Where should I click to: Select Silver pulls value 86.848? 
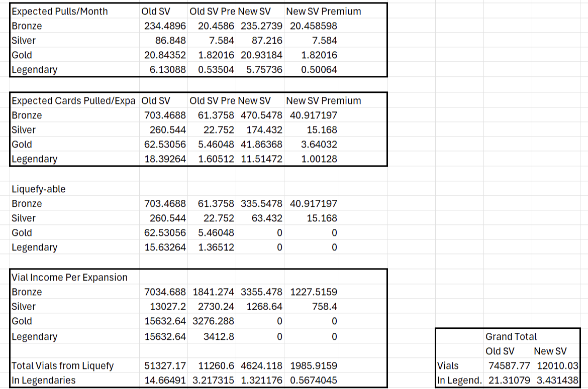163,41
